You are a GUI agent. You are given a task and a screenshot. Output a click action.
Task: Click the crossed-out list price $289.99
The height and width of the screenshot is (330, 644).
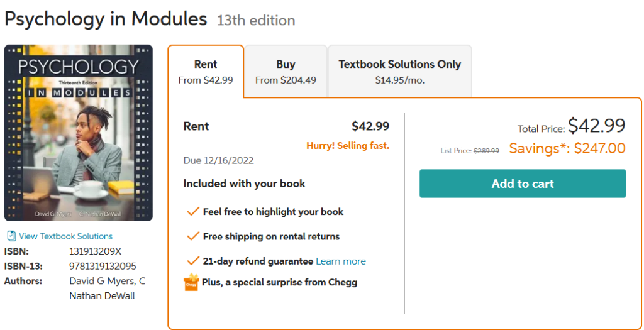[486, 151]
